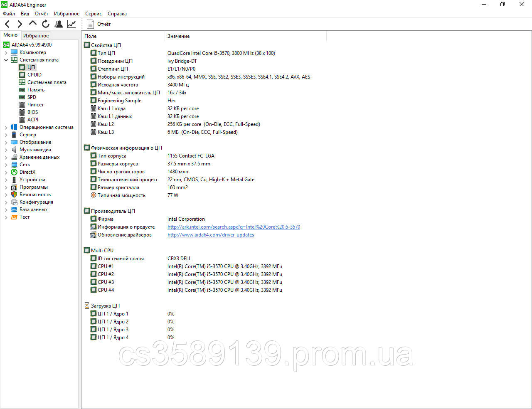Viewport: 532px width, 409px height.
Task: Open the BIOS entry in sidebar
Action: click(x=32, y=112)
